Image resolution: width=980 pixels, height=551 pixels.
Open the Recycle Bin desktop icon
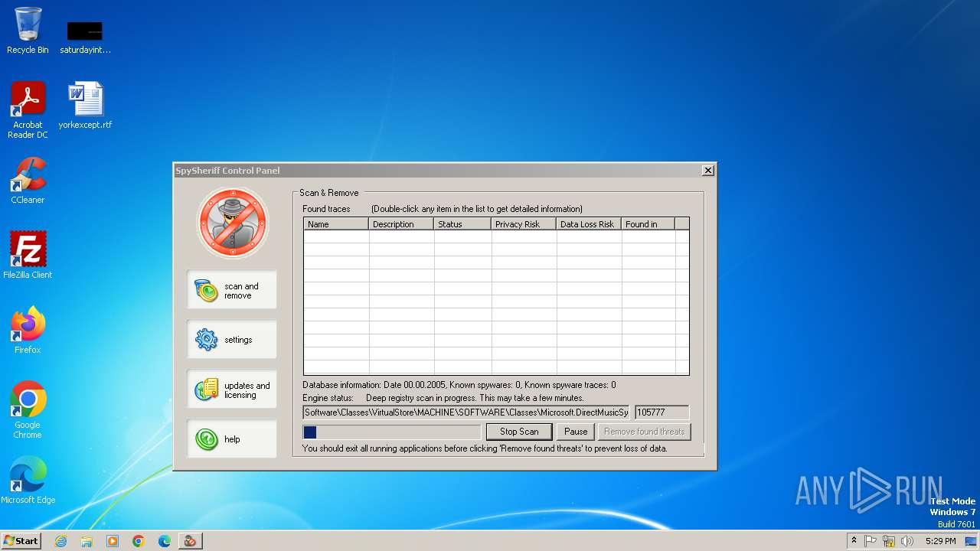pyautogui.click(x=28, y=31)
